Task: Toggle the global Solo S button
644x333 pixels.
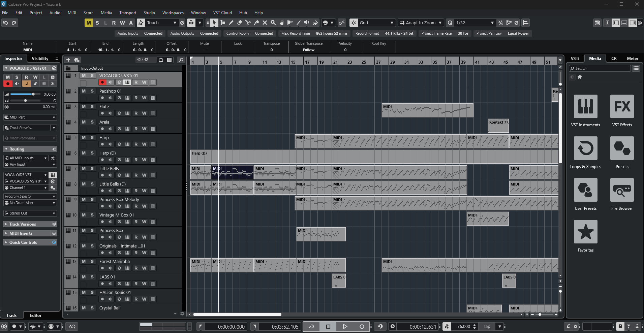Action: (x=97, y=23)
